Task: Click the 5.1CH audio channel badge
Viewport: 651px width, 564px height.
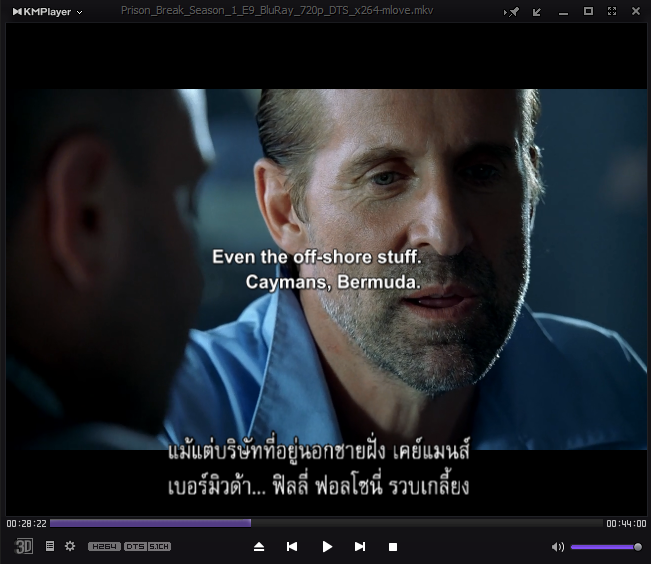Action: pos(159,547)
